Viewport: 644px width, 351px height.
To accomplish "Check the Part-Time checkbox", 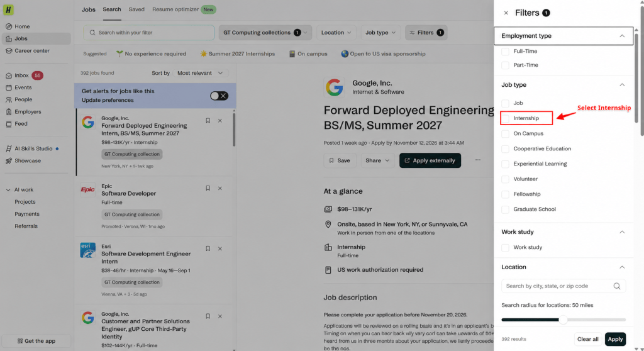I will [x=505, y=65].
